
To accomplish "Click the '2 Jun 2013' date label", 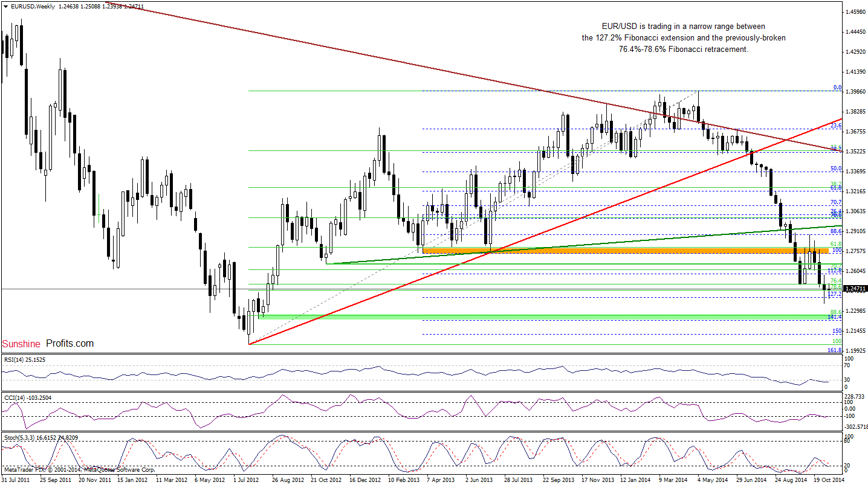I will point(480,480).
